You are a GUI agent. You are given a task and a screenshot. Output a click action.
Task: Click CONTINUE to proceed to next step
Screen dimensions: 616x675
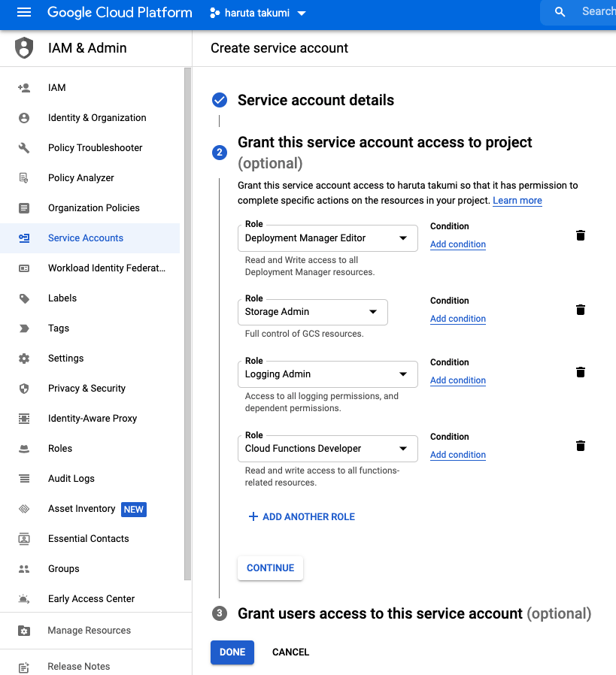[270, 568]
